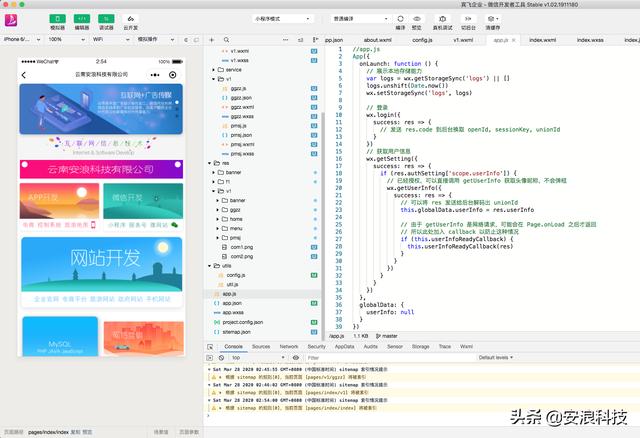640x438 pixels.
Task: Open the clear cache layers icon
Action: point(493,19)
